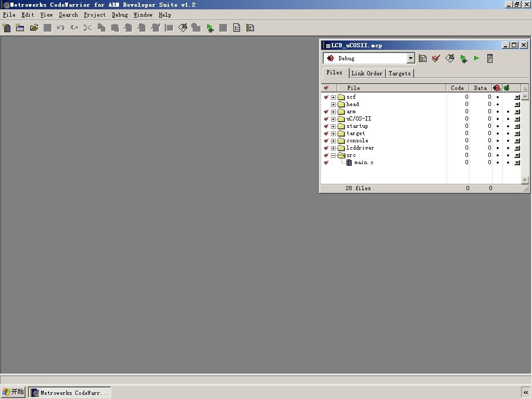Screen dimensions: 532x399
Task: Open the single-page settings icon in main toolbar
Action: point(237,28)
